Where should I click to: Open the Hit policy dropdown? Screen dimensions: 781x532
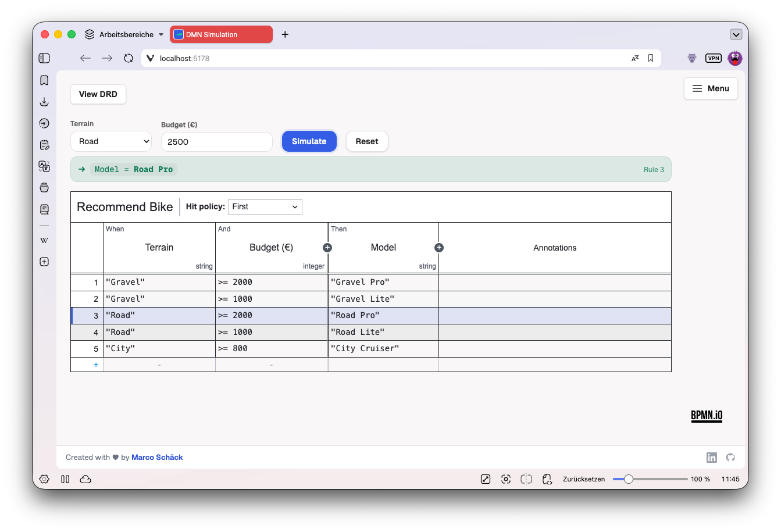265,207
